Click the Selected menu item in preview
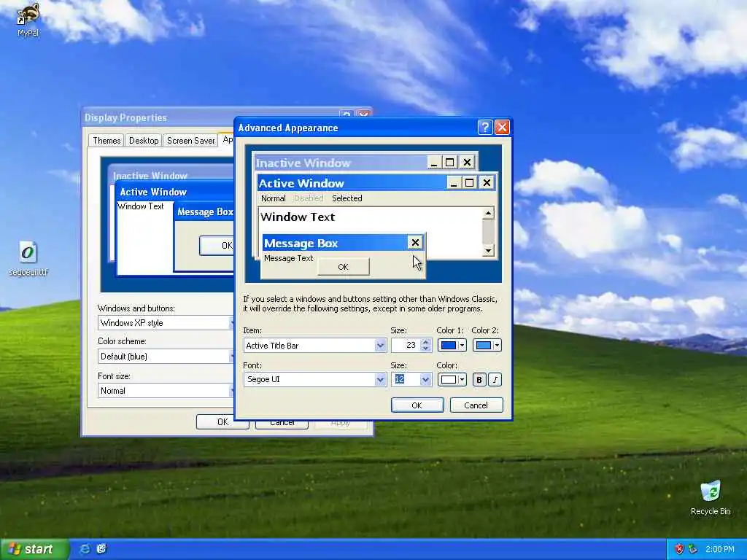 click(x=347, y=198)
